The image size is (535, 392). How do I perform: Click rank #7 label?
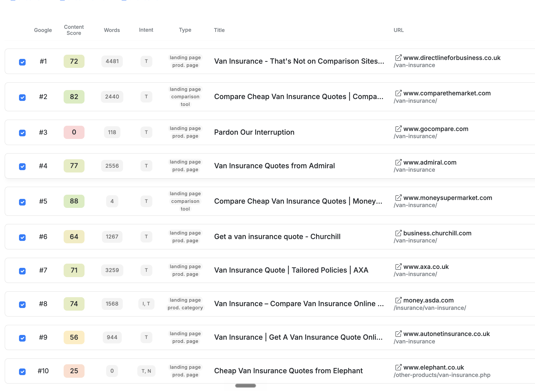[x=43, y=270]
